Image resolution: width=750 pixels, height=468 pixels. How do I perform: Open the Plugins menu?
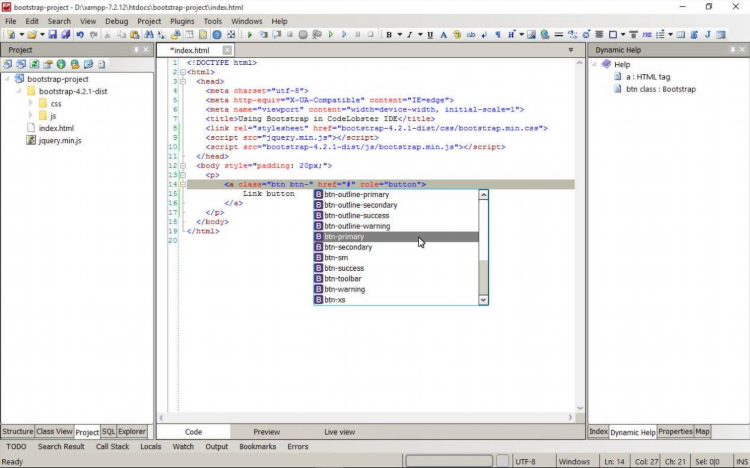point(182,21)
